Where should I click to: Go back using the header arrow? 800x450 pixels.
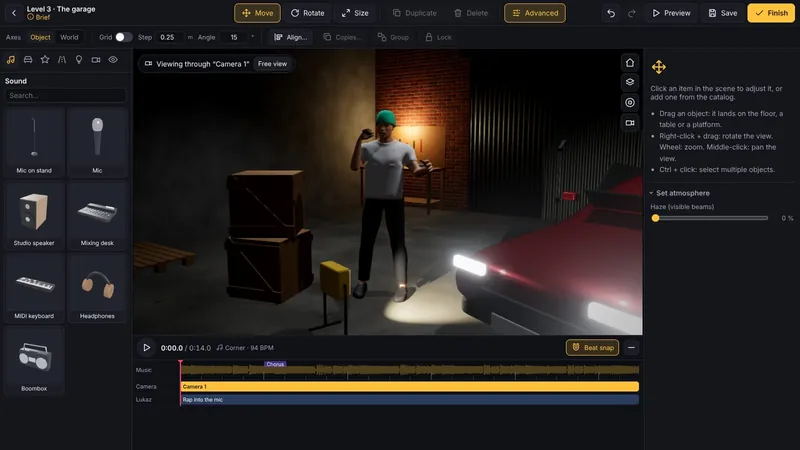click(14, 13)
